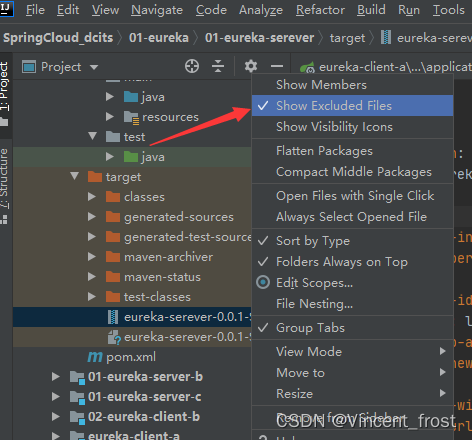Collapse the target folder tree node
472x440 pixels.
click(x=75, y=176)
